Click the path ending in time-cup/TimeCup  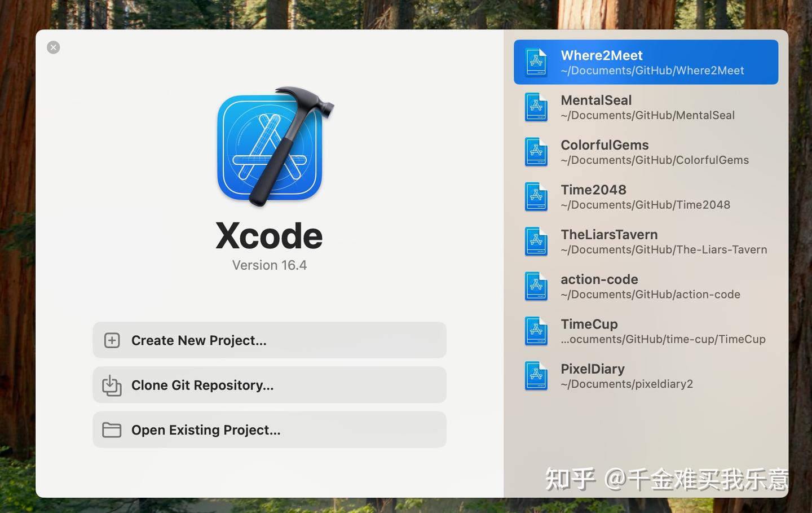click(x=663, y=339)
